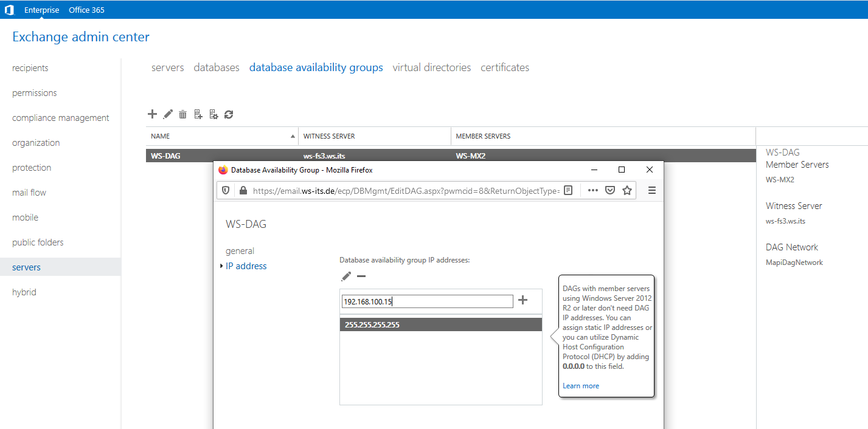The height and width of the screenshot is (429, 868).
Task: Remove selected IP address with minus icon
Action: click(361, 276)
